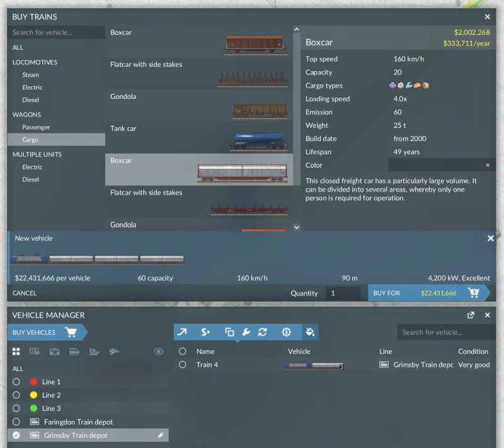
Task: Pop out the Vehicle Manager window
Action: click(471, 315)
